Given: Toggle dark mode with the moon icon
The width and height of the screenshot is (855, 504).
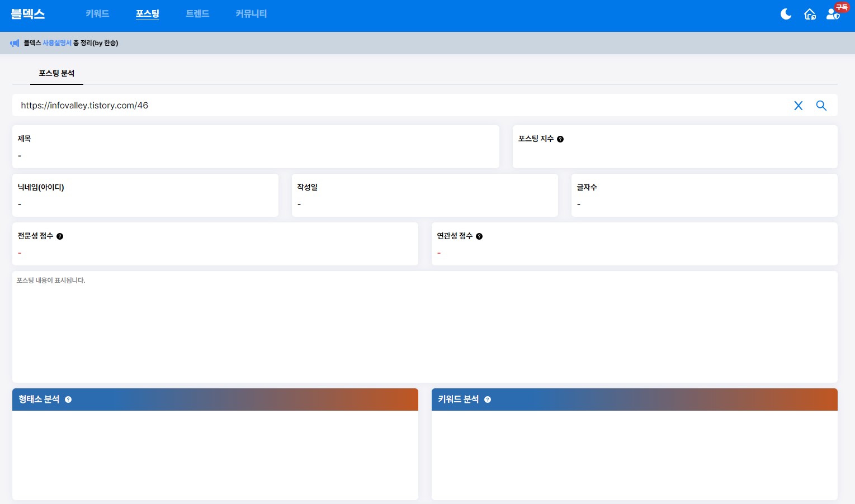Looking at the screenshot, I should coord(786,14).
